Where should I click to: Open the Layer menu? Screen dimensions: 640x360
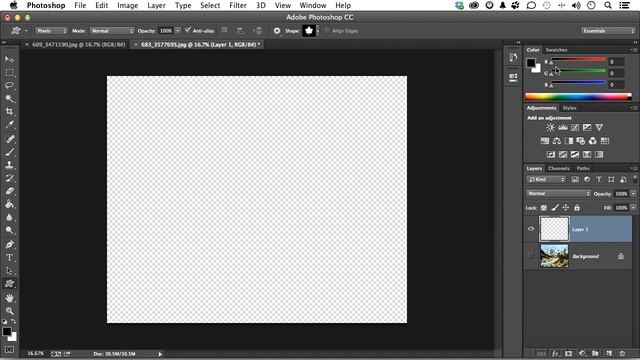pos(156,5)
